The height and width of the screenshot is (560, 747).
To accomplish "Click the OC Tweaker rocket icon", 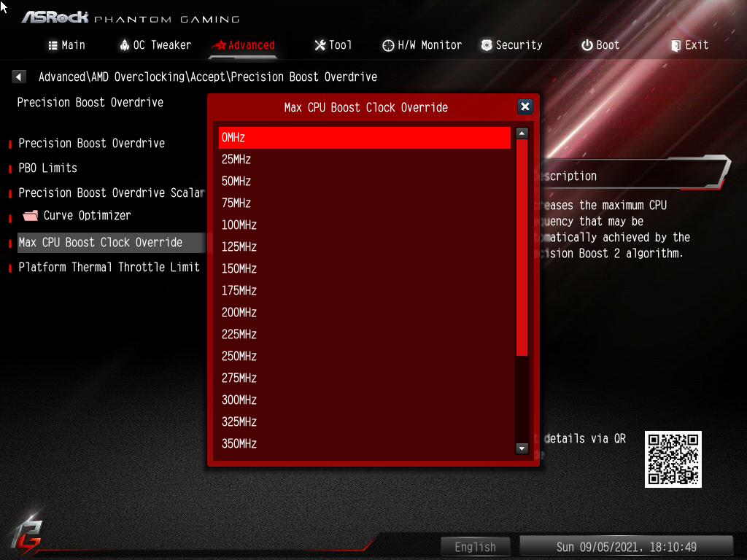I will tap(124, 45).
